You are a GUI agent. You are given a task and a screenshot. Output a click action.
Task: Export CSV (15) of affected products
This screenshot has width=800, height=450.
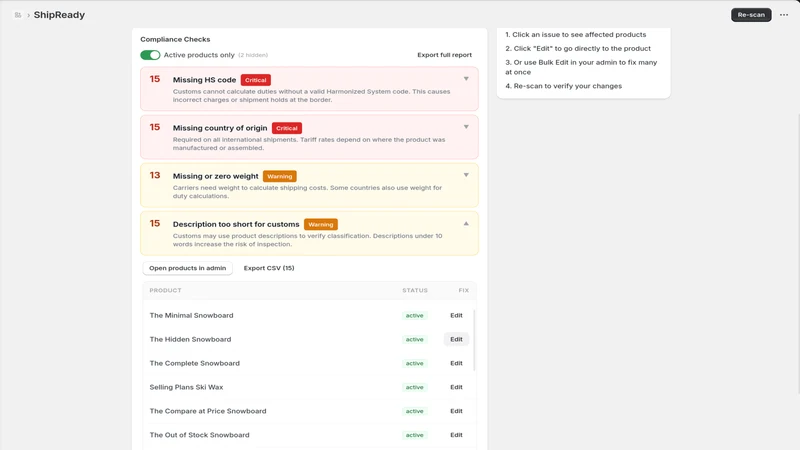click(269, 268)
